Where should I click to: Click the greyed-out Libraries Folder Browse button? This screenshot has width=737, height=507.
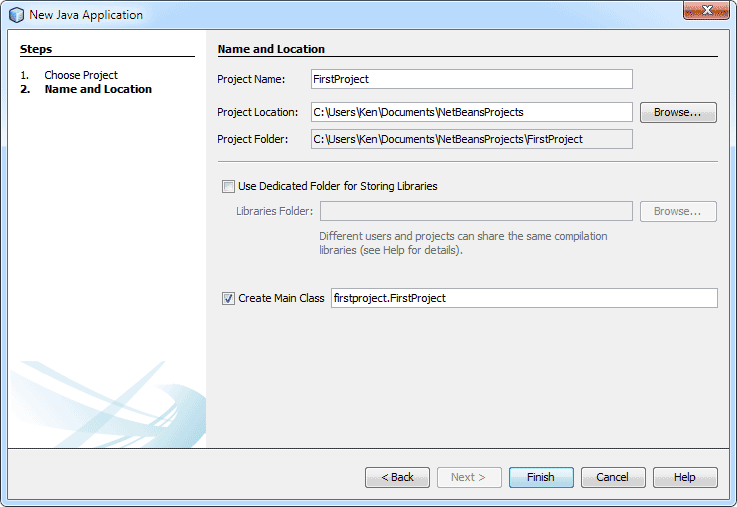pos(678,211)
